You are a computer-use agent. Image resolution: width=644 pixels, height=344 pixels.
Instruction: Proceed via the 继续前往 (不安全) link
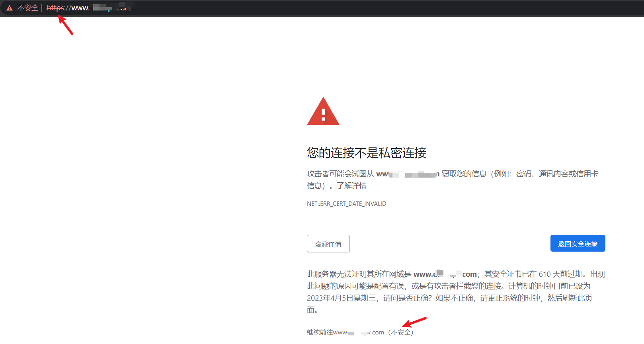tap(361, 332)
